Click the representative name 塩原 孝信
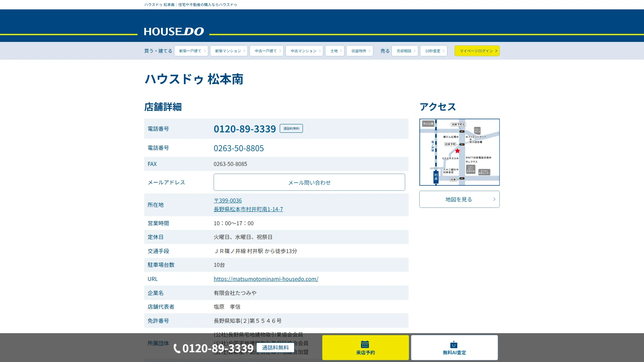Viewport: 644px width, 362px height. point(227,307)
